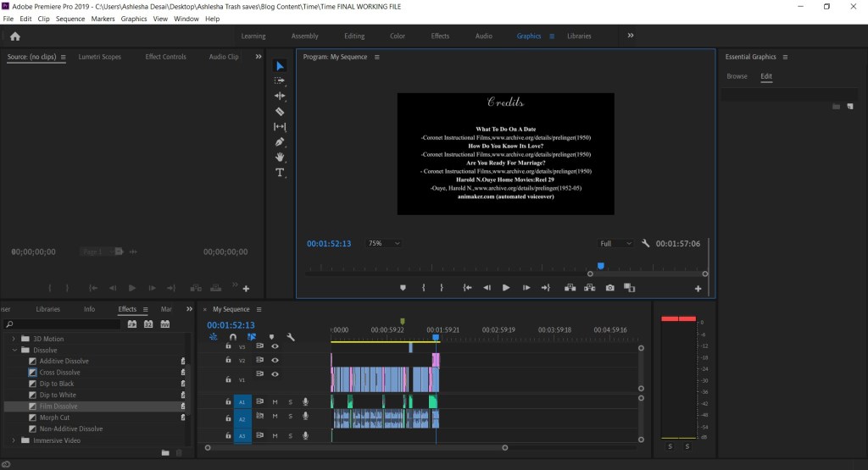
Task: Mute audio track A1
Action: point(275,401)
